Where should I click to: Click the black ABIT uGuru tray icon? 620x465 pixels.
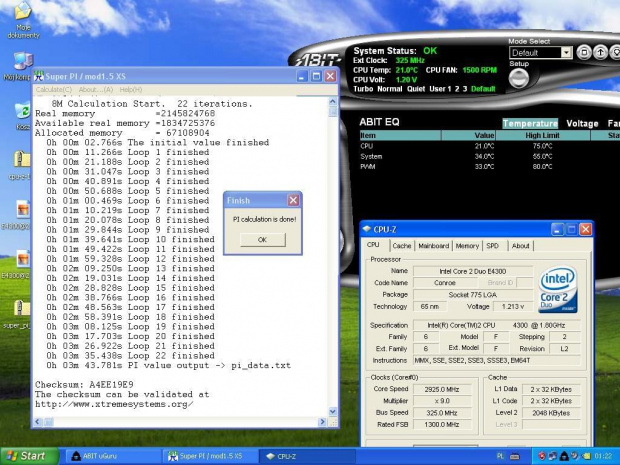564,456
